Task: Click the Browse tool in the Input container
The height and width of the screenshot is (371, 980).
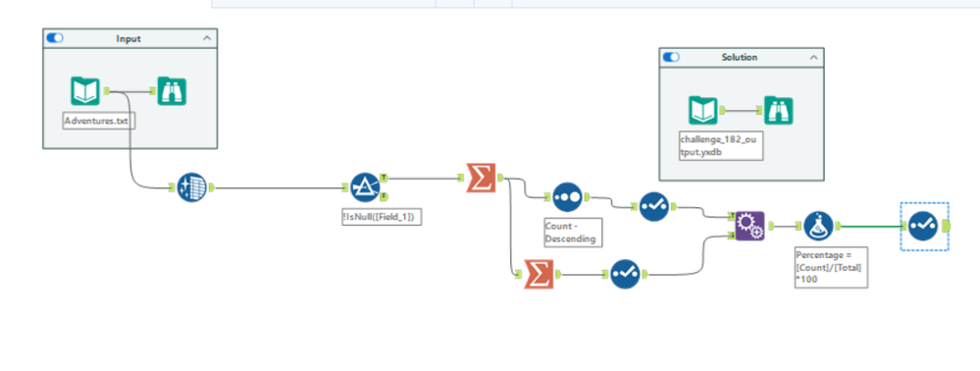Action: coord(172,90)
